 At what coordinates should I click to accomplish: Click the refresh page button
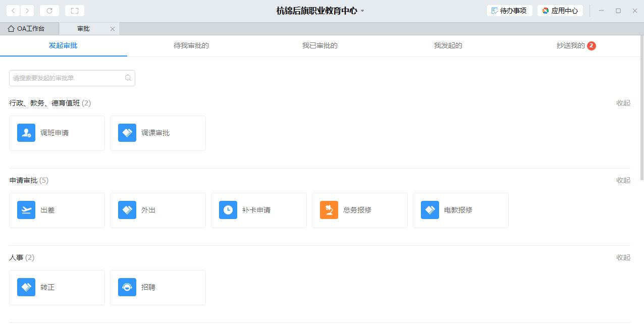49,11
